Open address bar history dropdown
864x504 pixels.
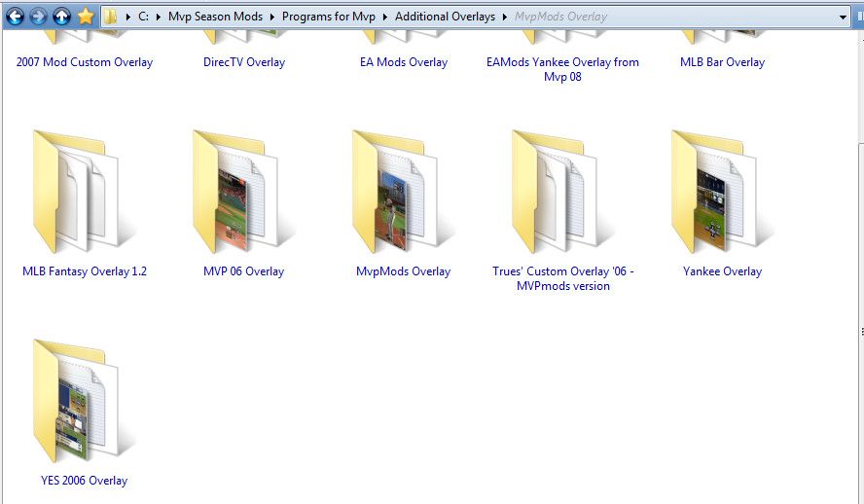tap(843, 18)
